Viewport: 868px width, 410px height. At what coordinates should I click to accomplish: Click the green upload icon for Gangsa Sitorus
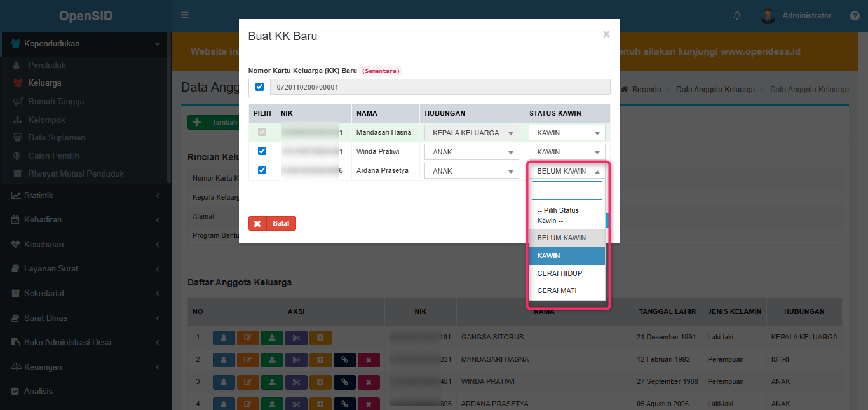tap(272, 338)
